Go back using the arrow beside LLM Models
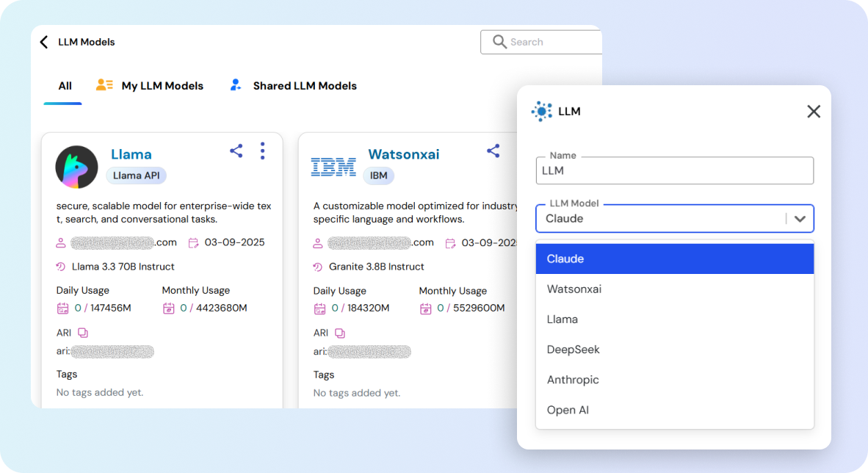The width and height of the screenshot is (868, 473). [44, 42]
